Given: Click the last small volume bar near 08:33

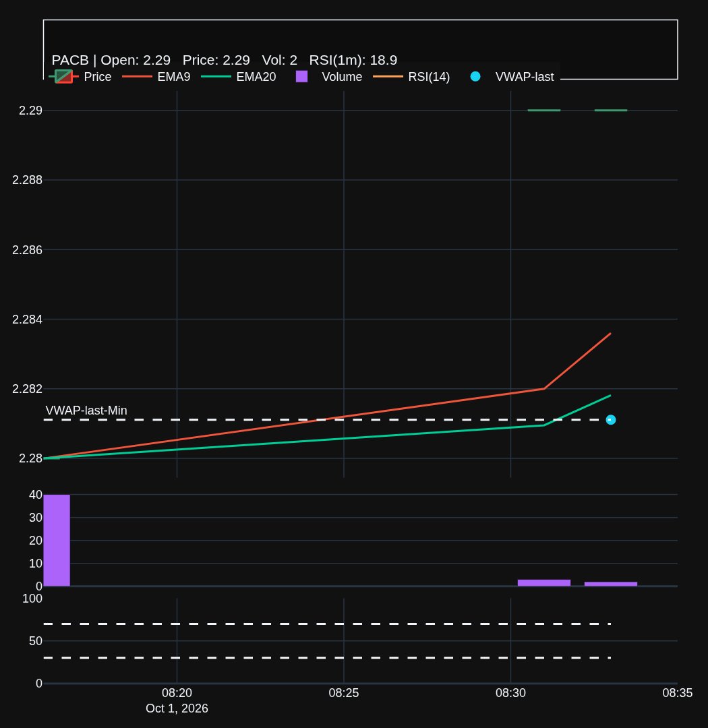Looking at the screenshot, I should (611, 584).
